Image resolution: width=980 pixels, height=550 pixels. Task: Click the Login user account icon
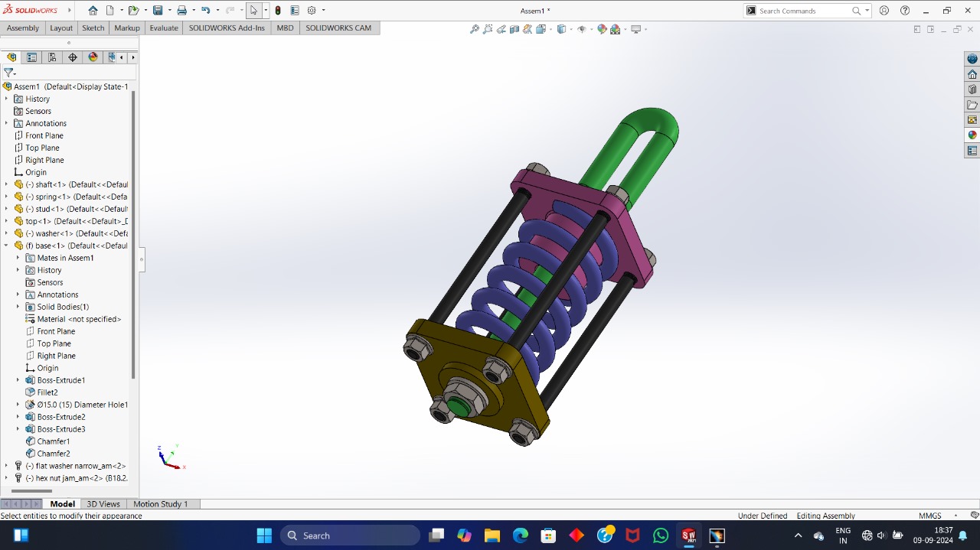click(884, 11)
